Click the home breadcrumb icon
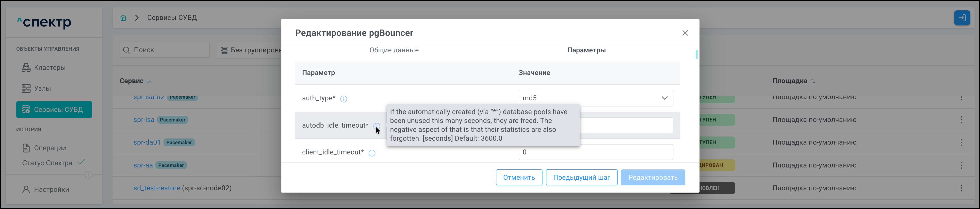980x209 pixels. pos(123,18)
